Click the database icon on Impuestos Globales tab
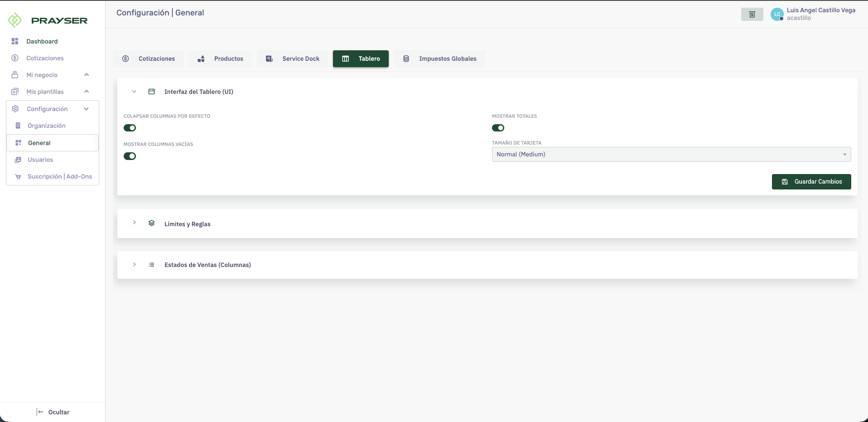Image resolution: width=868 pixels, height=422 pixels. coord(406,58)
